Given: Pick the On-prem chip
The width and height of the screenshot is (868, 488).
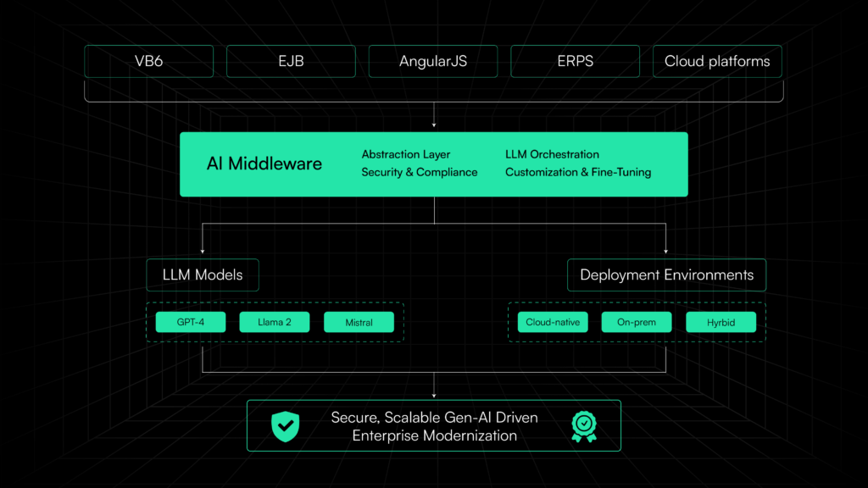Looking at the screenshot, I should pos(637,323).
